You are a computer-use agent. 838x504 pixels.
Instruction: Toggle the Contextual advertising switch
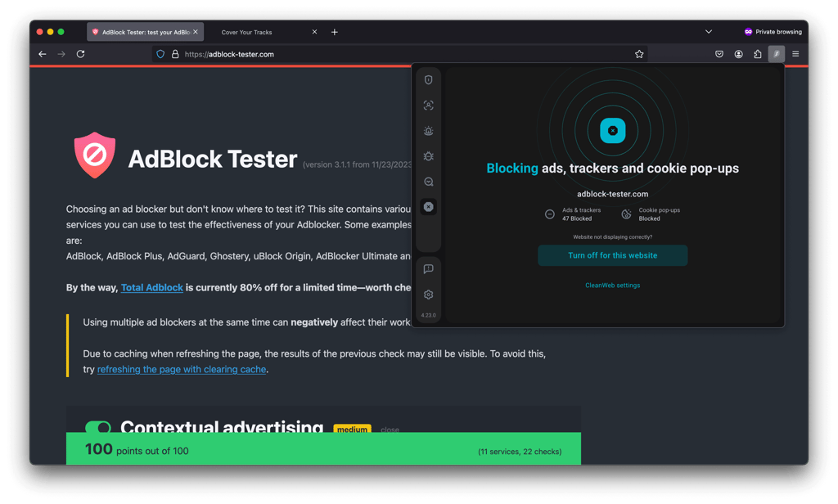click(x=98, y=427)
